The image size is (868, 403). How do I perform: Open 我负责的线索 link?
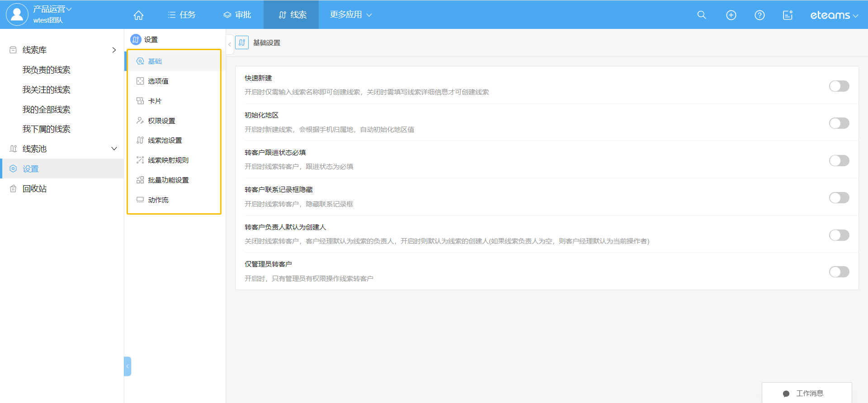(x=47, y=70)
